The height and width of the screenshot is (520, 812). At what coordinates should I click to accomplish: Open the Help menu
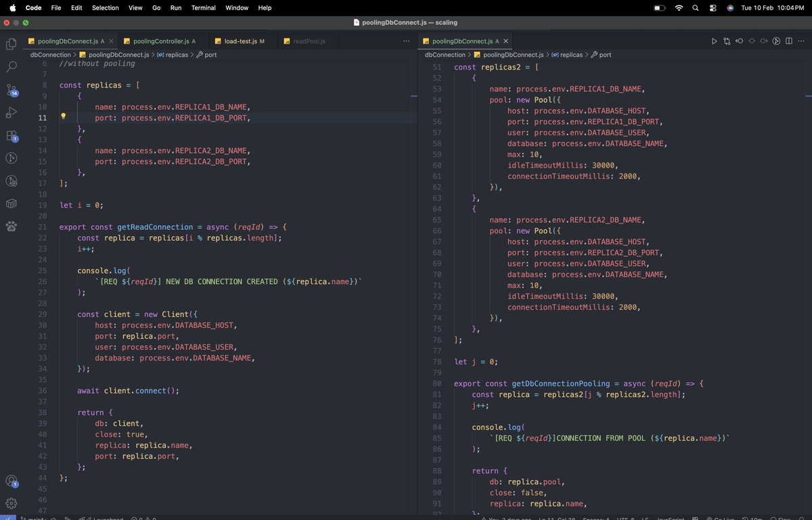265,7
